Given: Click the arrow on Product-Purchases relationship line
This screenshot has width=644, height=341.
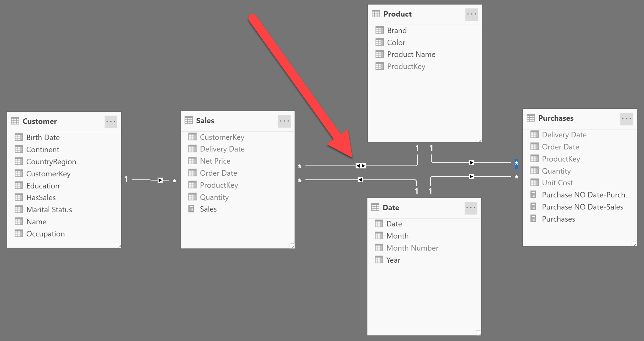Looking at the screenshot, I should point(472,163).
